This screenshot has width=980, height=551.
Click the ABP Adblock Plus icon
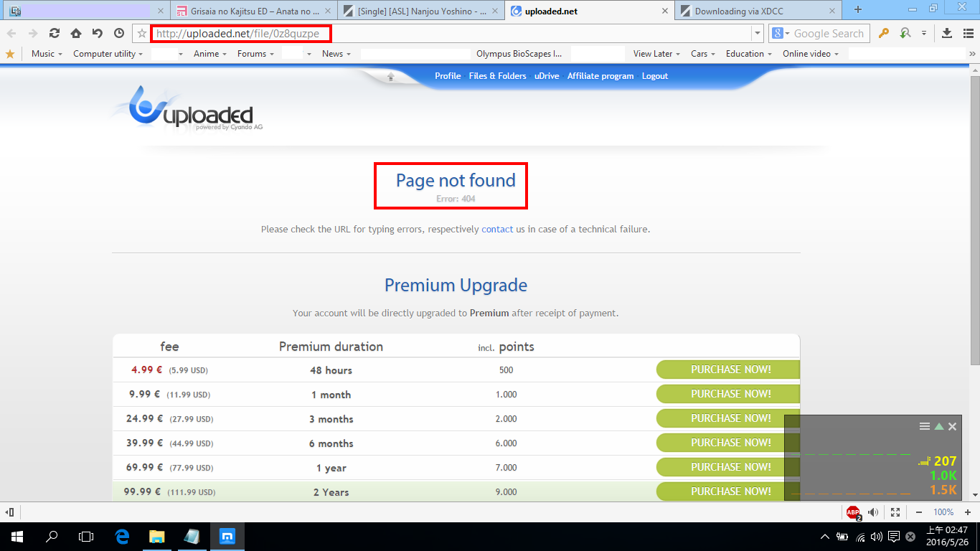click(853, 512)
